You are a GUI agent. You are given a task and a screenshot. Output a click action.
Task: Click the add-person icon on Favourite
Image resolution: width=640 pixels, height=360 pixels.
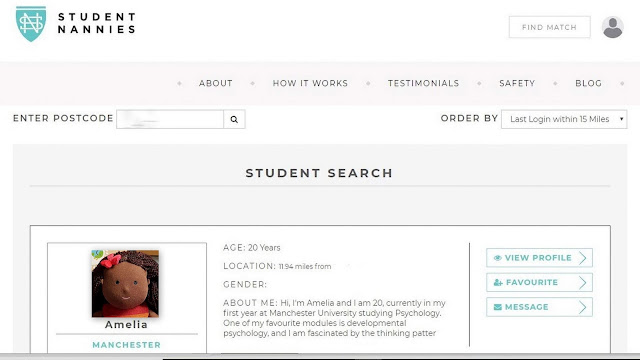498,282
